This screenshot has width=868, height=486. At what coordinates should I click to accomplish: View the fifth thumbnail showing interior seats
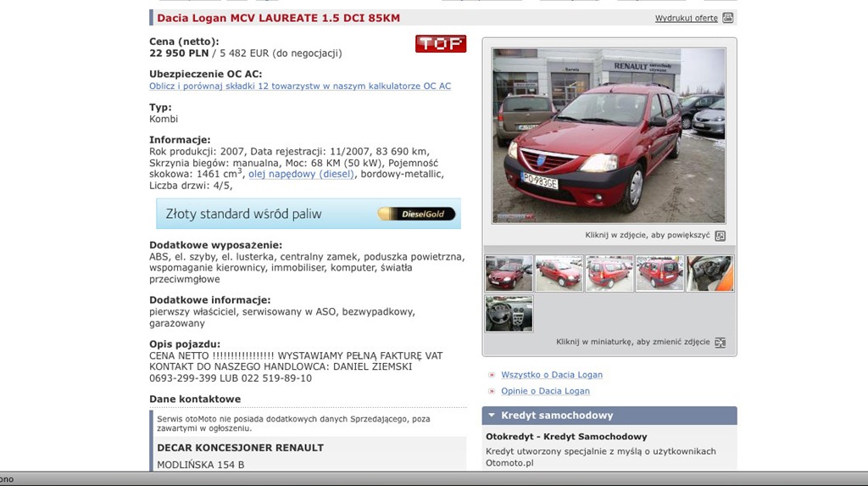709,274
